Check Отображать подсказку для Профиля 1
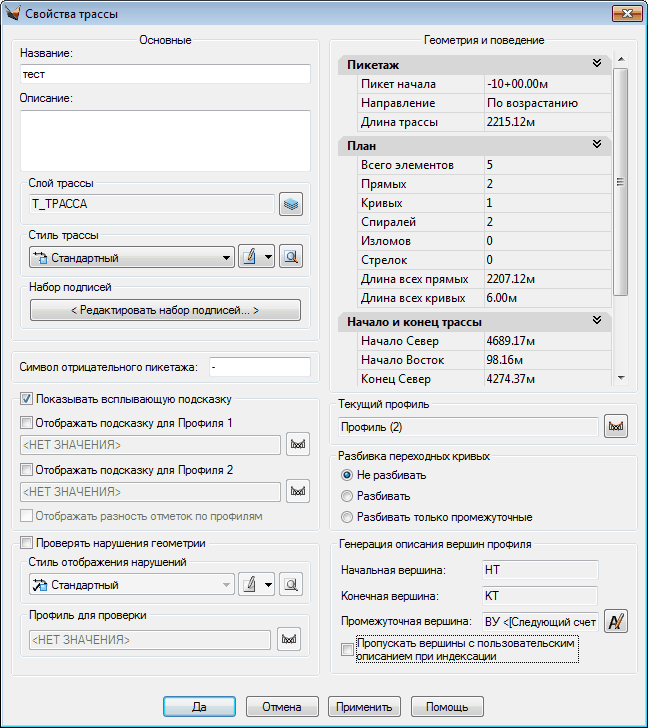The image size is (648, 728). tap(27, 423)
